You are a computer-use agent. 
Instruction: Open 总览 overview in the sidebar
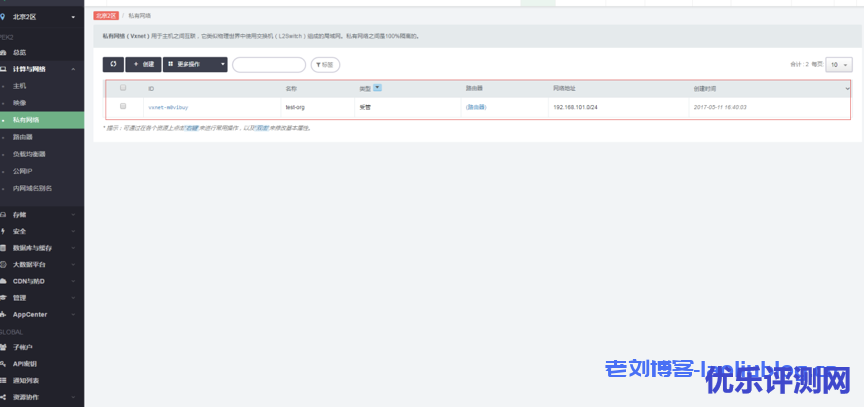tap(20, 52)
